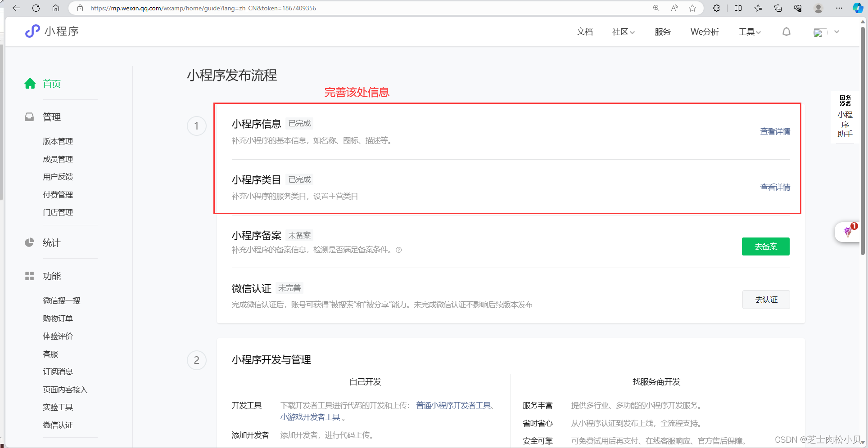Click 查看详情 for 小程序信息
The image size is (868, 448).
pos(775,131)
